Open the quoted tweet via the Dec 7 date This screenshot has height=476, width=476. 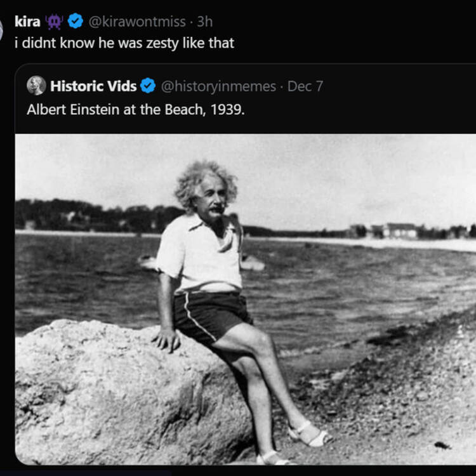click(x=305, y=86)
